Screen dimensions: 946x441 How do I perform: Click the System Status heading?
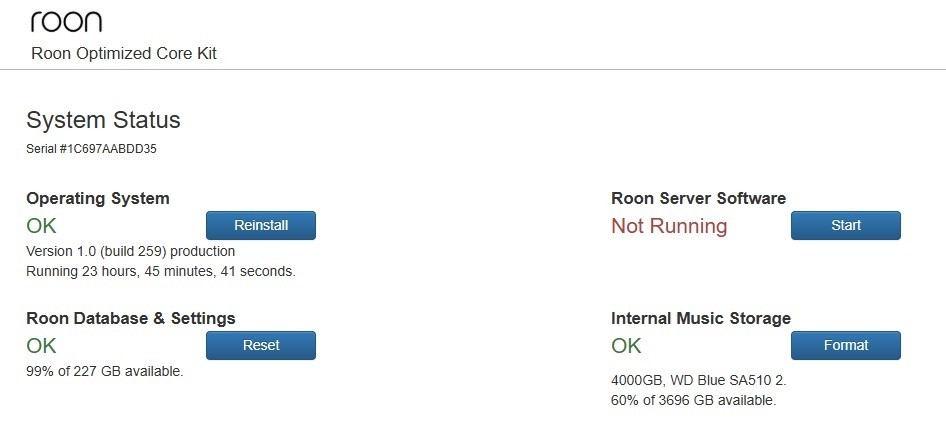[x=103, y=120]
